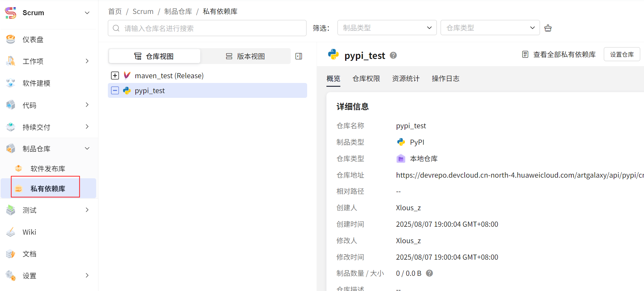Click 查看全部私有依赖库 link
The width and height of the screenshot is (644, 291).
click(x=559, y=54)
